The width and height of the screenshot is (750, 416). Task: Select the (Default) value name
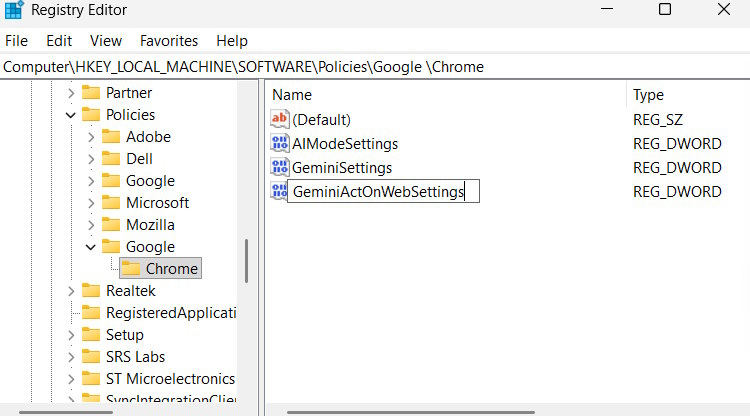pos(321,120)
